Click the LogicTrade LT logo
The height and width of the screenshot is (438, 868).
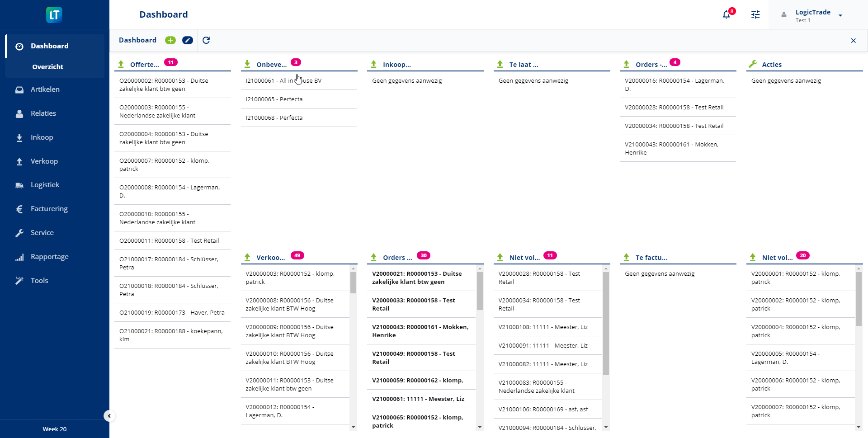tap(54, 15)
